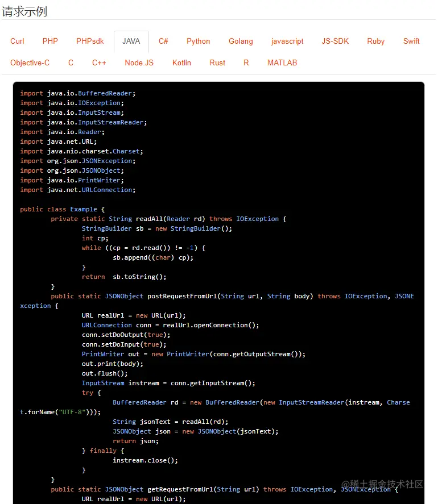The image size is (438, 504).
Task: Click the 'String jsonText = readAll(rd);' line
Action: [x=170, y=422]
